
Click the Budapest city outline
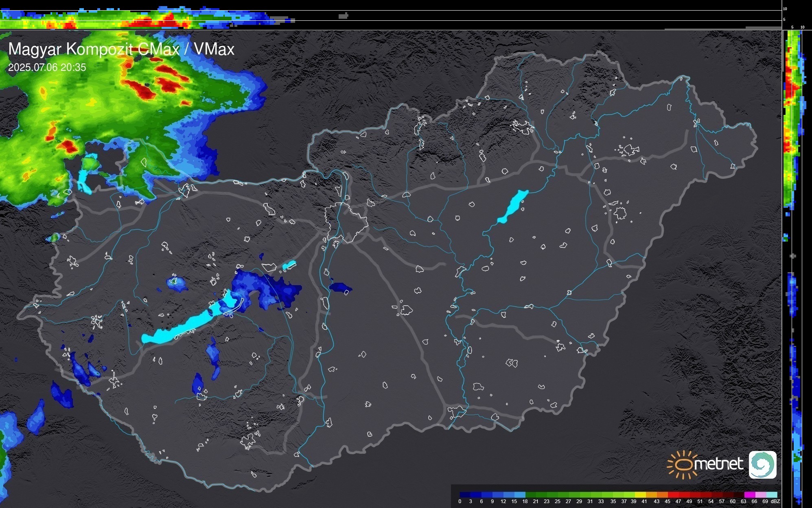coord(346,222)
